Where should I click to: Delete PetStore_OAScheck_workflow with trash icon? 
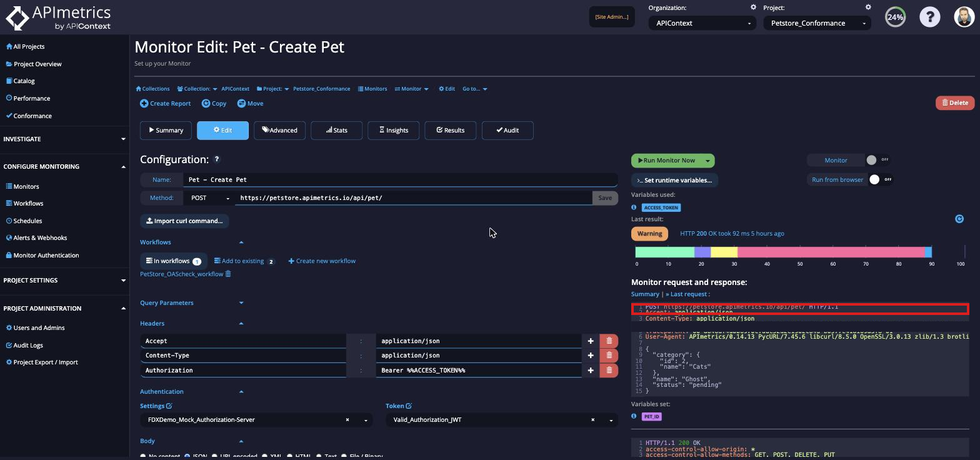click(x=228, y=274)
